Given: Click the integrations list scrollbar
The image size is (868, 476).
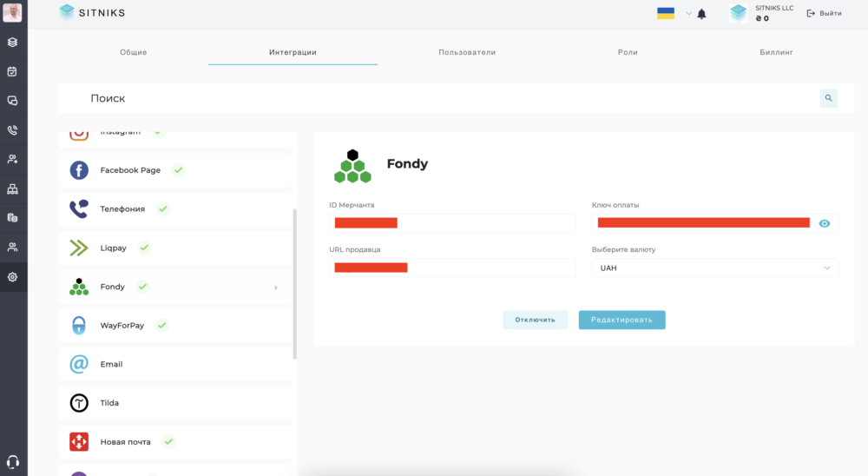Looking at the screenshot, I should click(x=294, y=284).
